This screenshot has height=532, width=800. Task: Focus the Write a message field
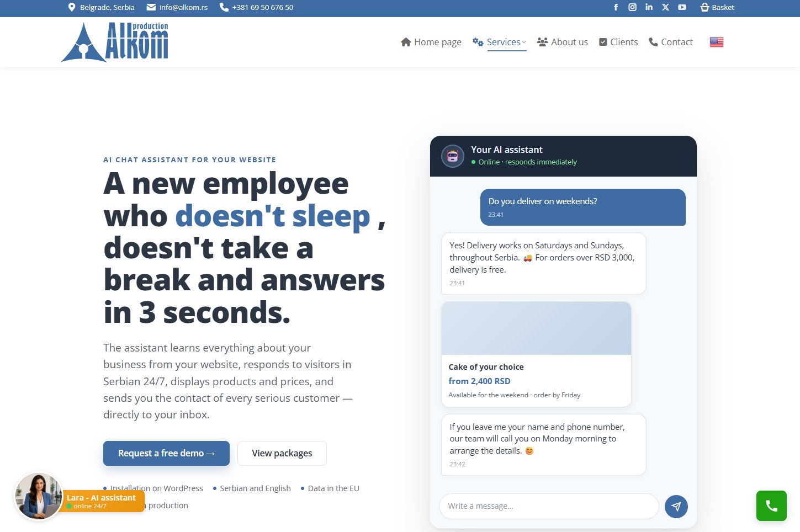(x=549, y=506)
